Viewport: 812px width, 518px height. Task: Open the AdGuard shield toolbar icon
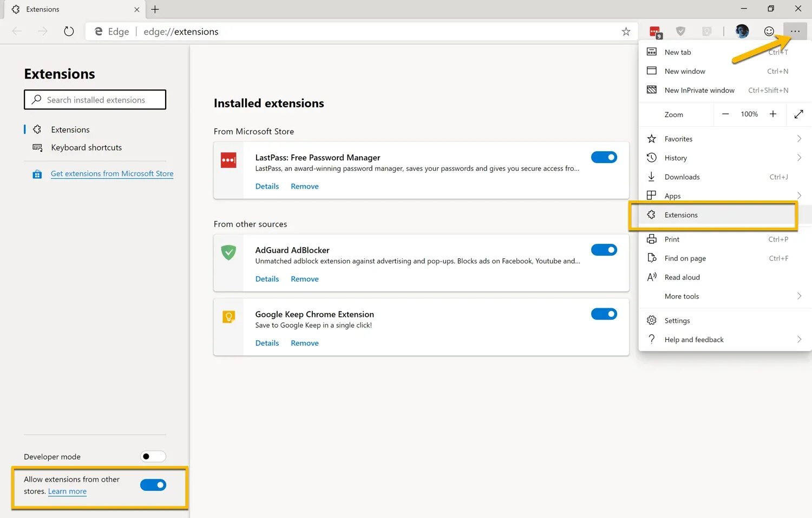click(x=681, y=31)
